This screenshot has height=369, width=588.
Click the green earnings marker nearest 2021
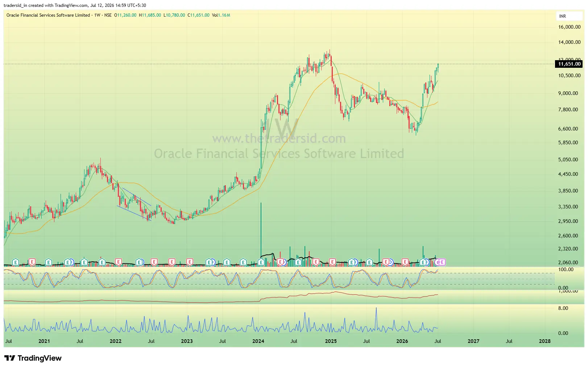pyautogui.click(x=48, y=262)
